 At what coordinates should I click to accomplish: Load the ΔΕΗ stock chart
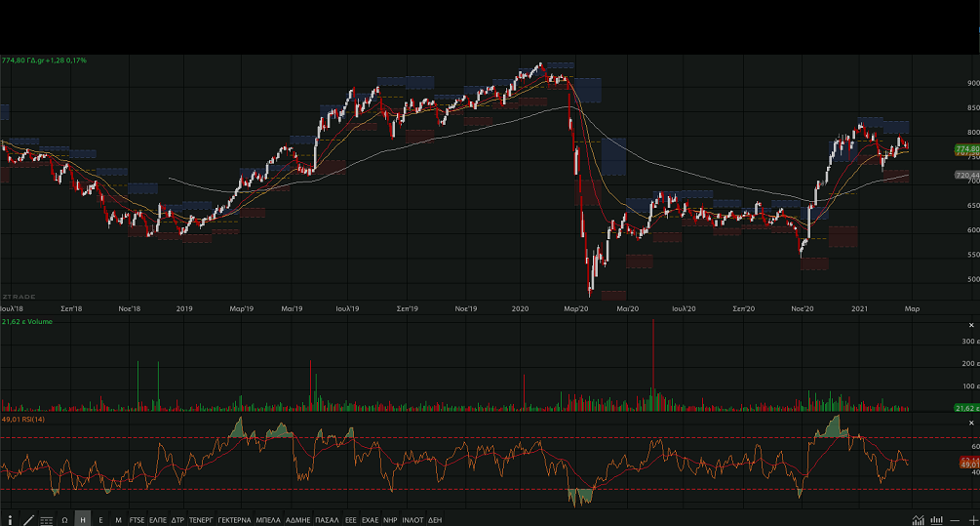click(x=435, y=519)
